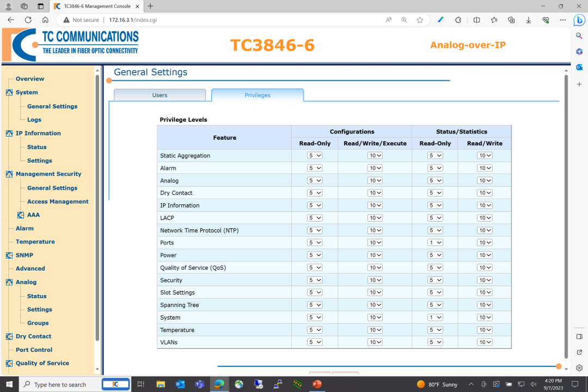
Task: Open File Explorer from taskbar
Action: tap(161, 384)
